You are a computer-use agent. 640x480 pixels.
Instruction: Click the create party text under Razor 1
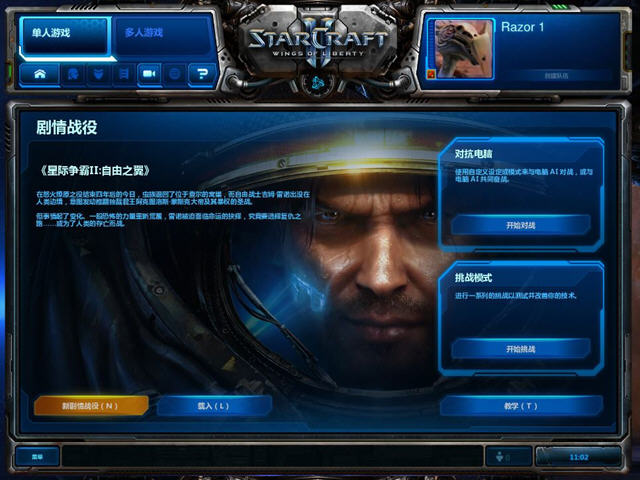(556, 76)
